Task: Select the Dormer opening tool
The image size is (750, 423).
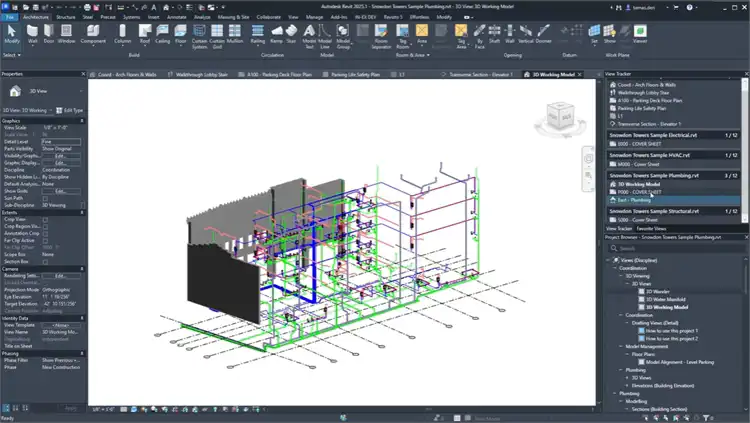Action: point(543,34)
